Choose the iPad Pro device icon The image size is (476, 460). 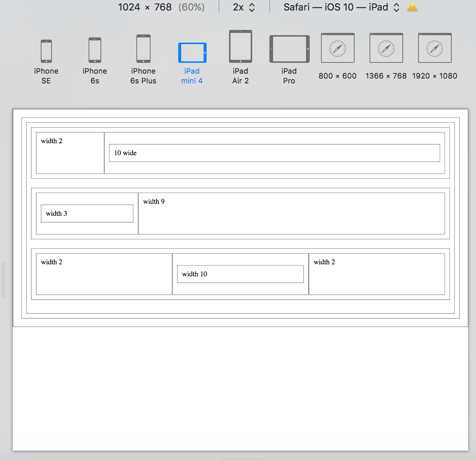point(289,49)
